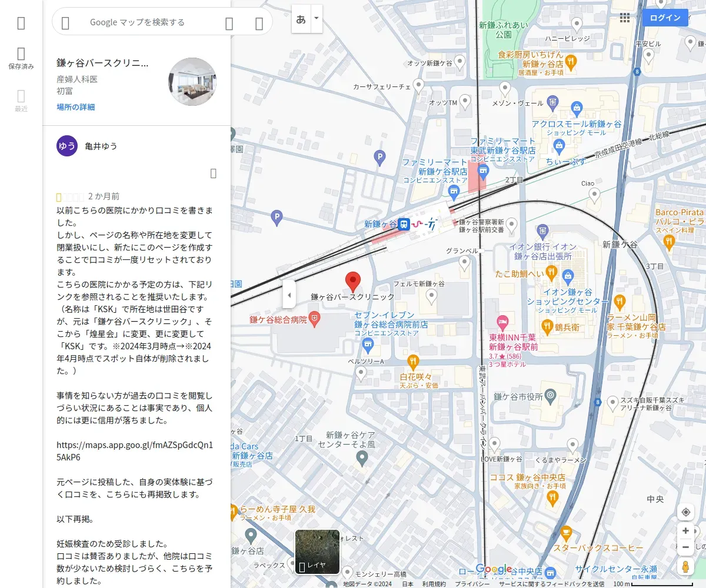Viewport: 706px width, 588px height.
Task: Zoom in with the plus button
Action: 685,530
